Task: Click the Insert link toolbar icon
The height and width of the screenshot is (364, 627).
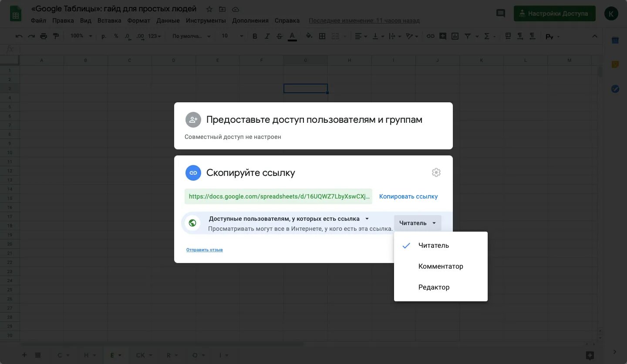Action: pos(430,36)
